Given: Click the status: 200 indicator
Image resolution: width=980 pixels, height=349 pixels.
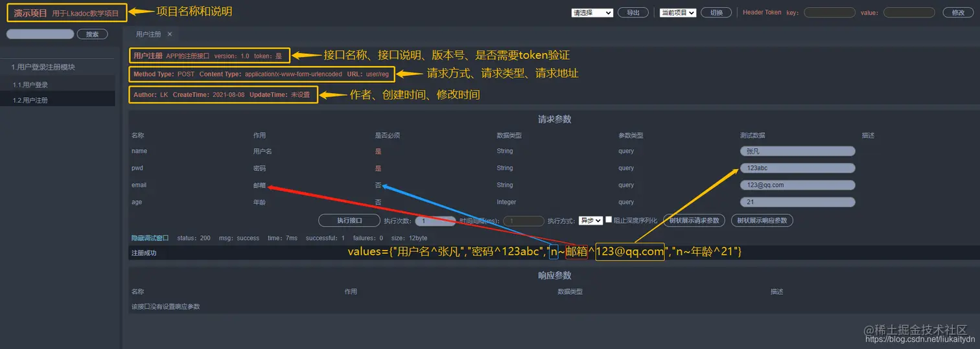Looking at the screenshot, I should click(194, 238).
